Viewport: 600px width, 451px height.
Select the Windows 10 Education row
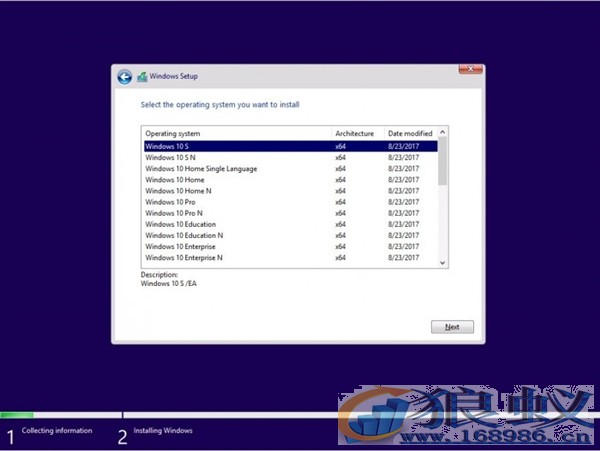click(x=291, y=224)
